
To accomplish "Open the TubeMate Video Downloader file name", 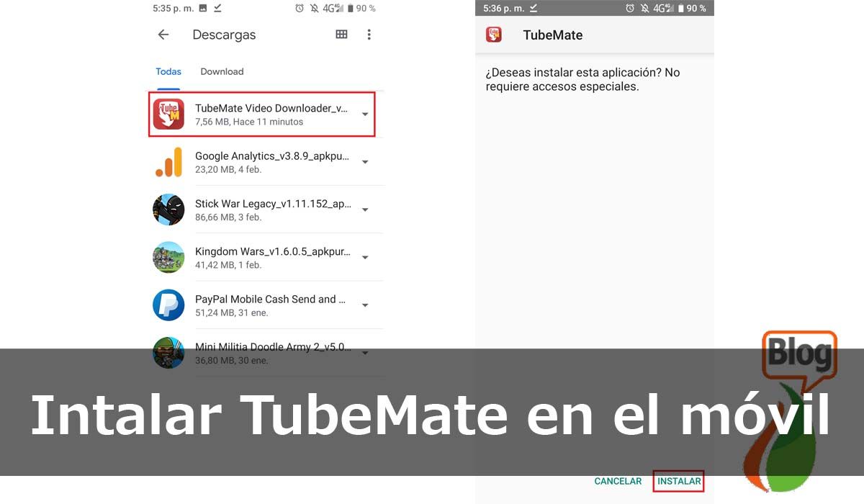I will click(x=271, y=108).
